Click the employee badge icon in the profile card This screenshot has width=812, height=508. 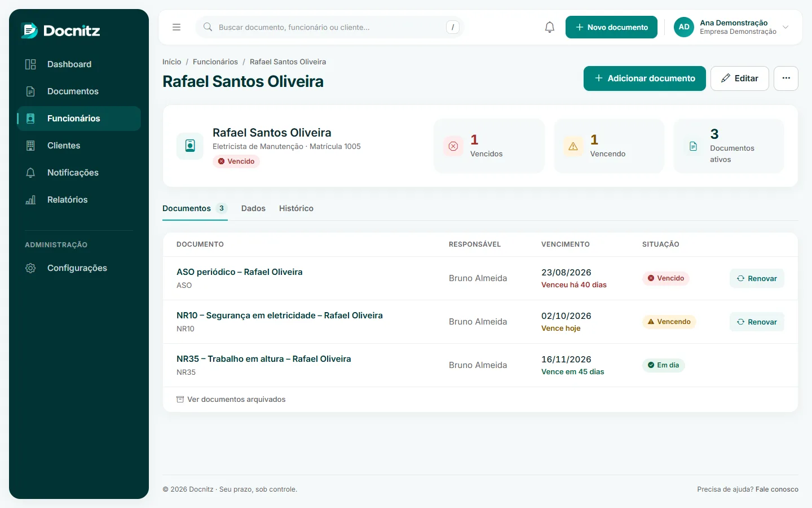click(190, 146)
